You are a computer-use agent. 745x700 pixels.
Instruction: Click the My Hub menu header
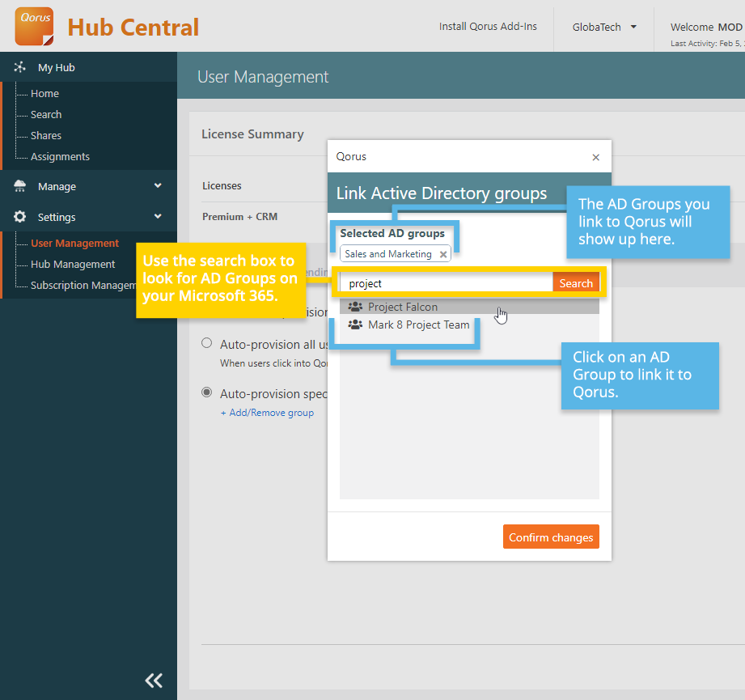56,67
